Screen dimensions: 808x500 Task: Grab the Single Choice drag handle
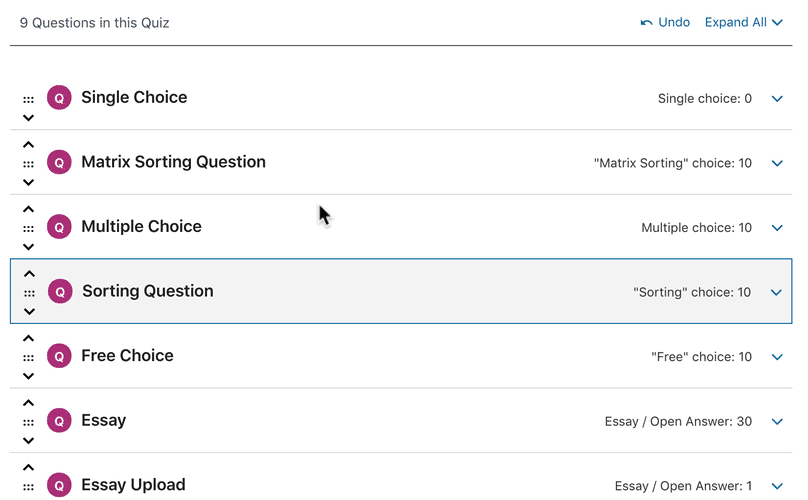28,99
